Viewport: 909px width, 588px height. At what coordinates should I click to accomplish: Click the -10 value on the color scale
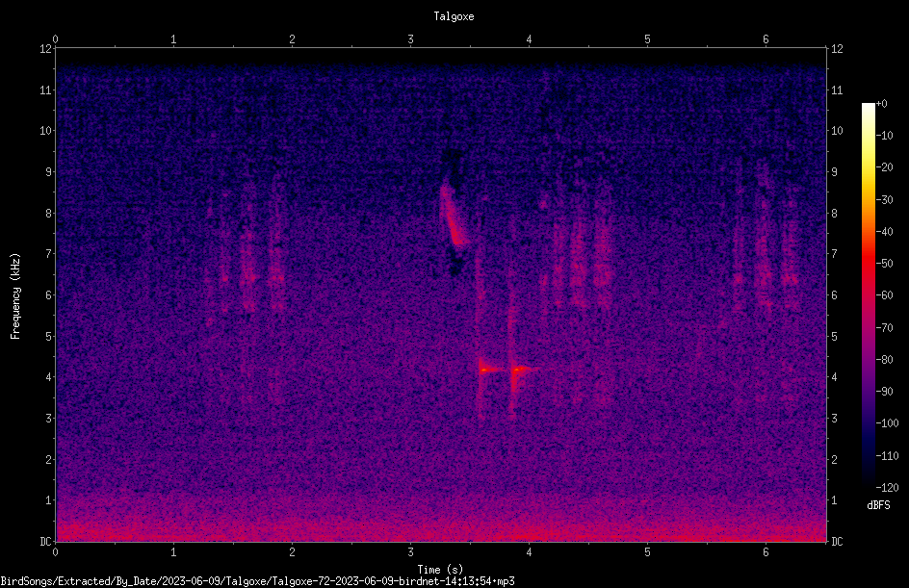pos(885,136)
